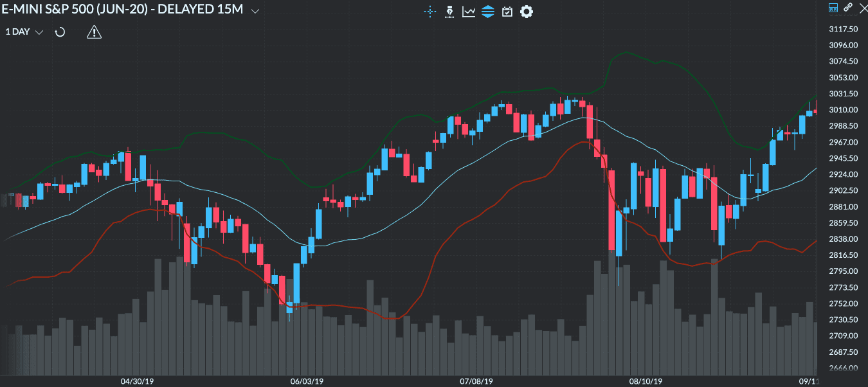Image resolution: width=868 pixels, height=387 pixels.
Task: Open the chart indicators panel
Action: (468, 11)
